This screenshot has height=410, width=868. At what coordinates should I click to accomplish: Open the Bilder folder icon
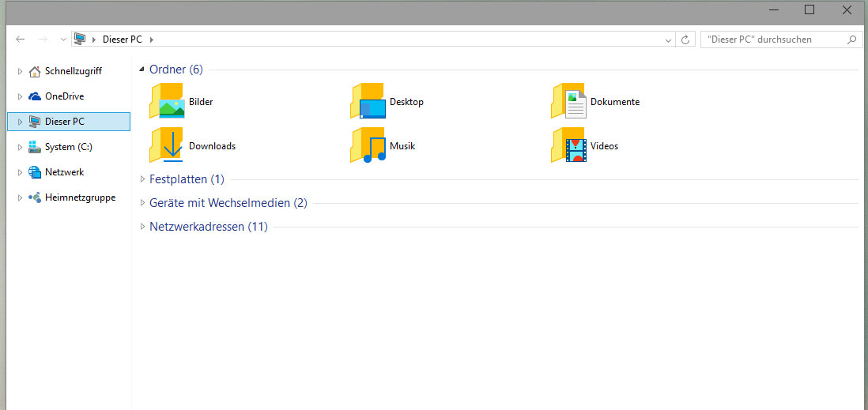click(167, 100)
